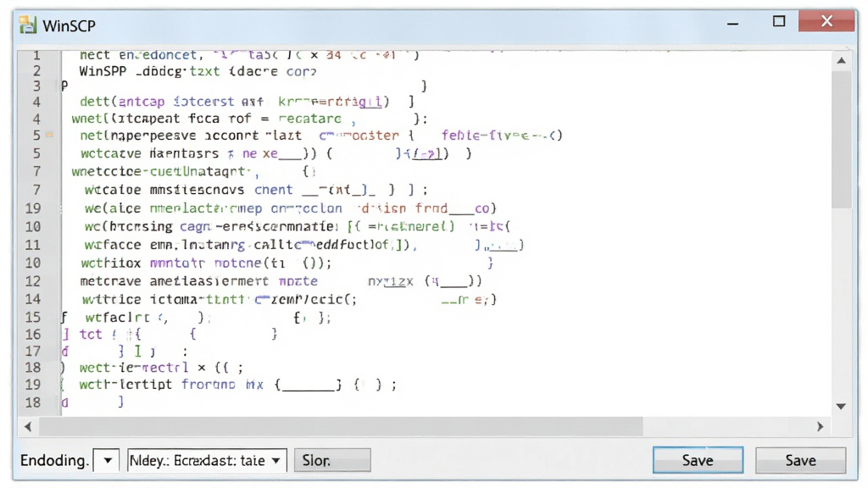Select line number 15 in the gutter
Viewport: 868px width, 488px height.
[33, 317]
